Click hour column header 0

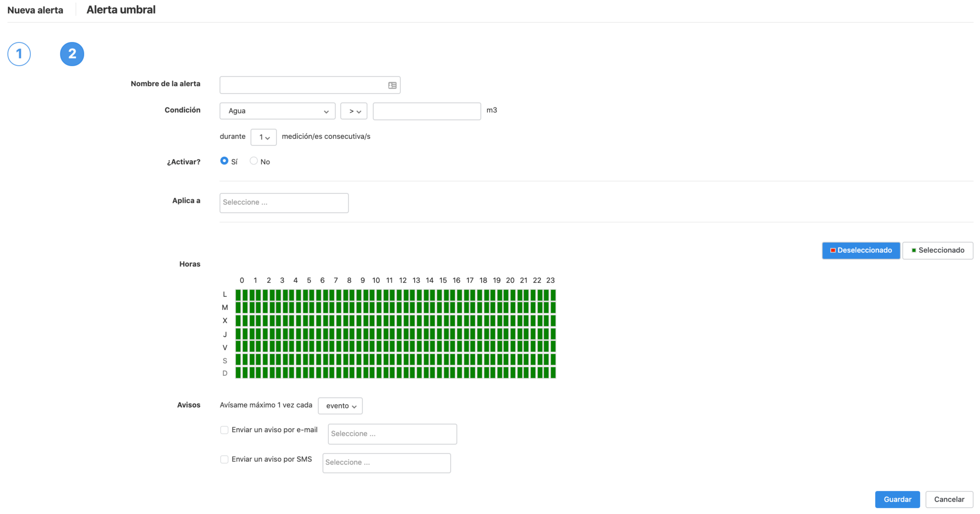pyautogui.click(x=242, y=280)
